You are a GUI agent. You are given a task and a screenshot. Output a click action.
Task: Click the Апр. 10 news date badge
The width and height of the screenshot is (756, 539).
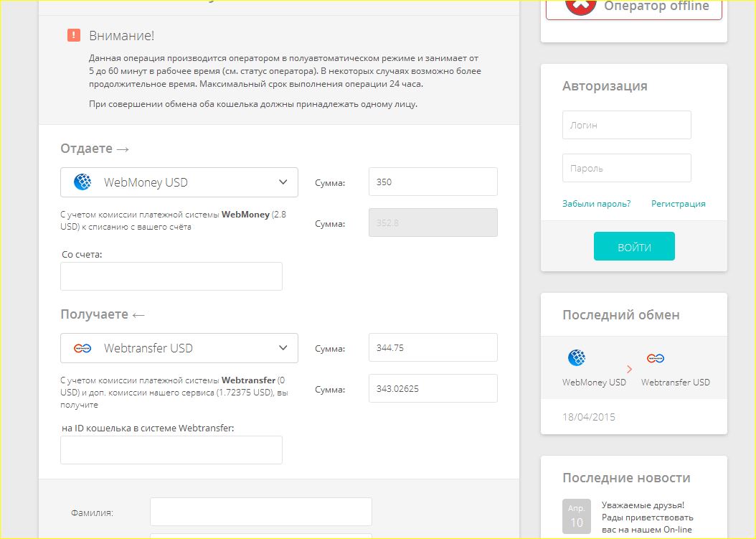coord(577,516)
